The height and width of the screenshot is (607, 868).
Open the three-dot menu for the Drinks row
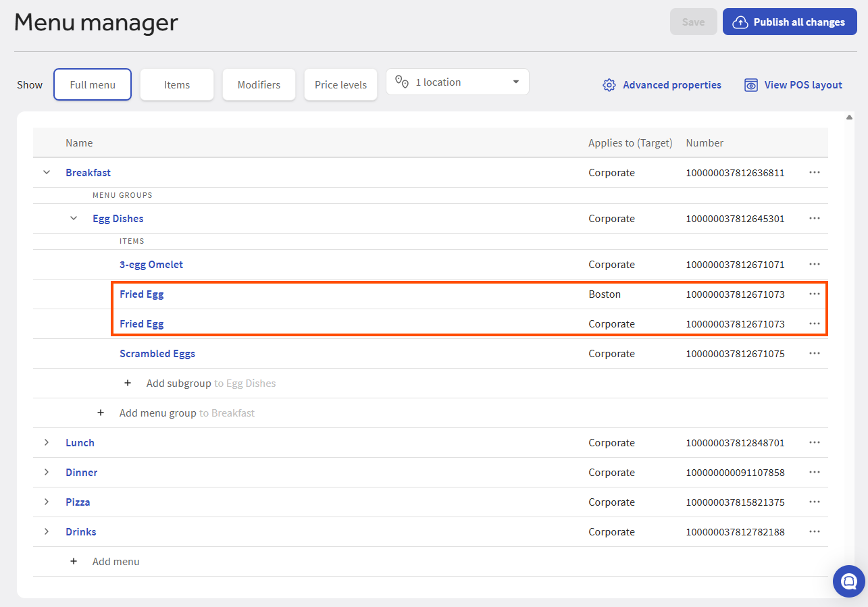coord(814,532)
